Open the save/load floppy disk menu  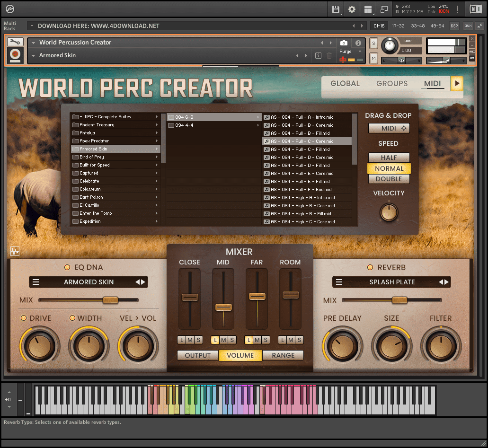(x=336, y=9)
